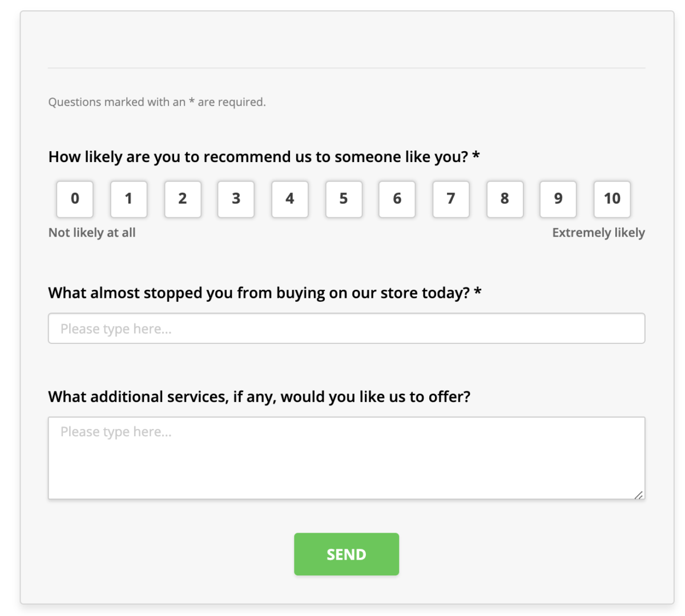Select rating 7 for the recommendation question
The width and height of the screenshot is (685, 616).
pos(451,199)
